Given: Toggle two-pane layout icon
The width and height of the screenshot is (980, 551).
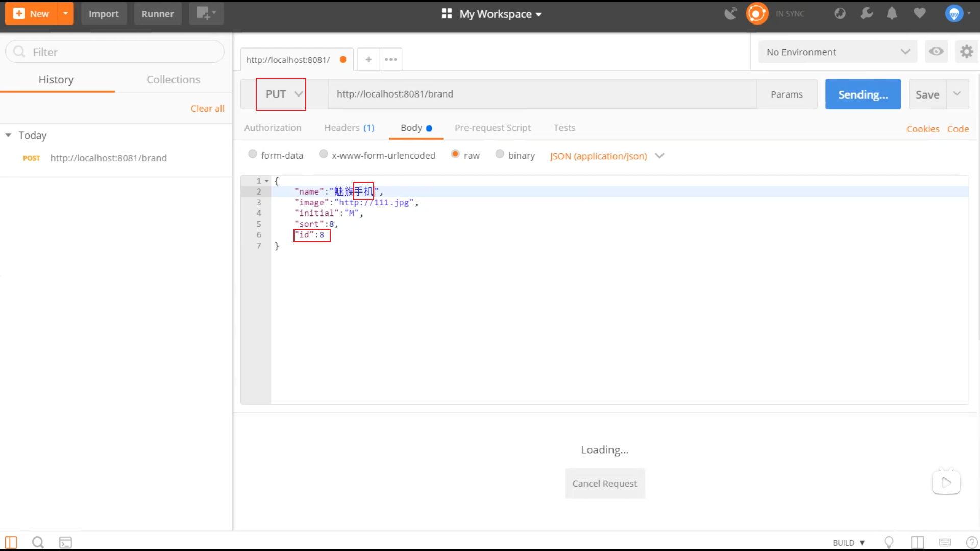Looking at the screenshot, I should pyautogui.click(x=917, y=542).
